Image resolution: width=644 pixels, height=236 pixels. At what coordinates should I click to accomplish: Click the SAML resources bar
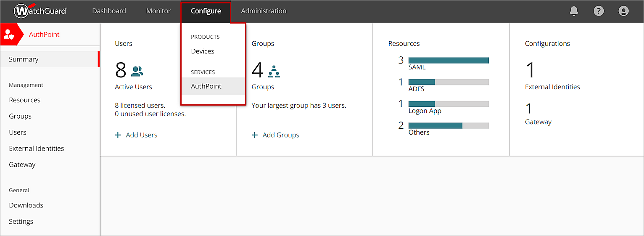[449, 60]
